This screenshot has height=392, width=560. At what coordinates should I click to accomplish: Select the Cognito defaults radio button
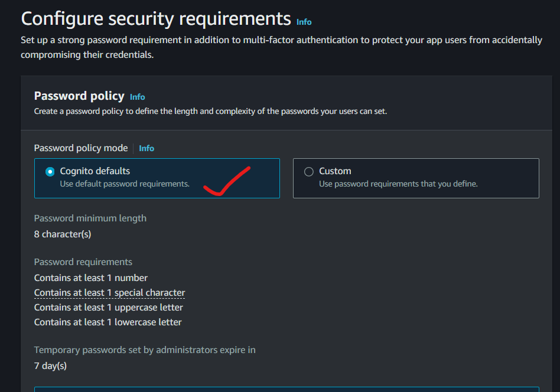click(x=50, y=172)
